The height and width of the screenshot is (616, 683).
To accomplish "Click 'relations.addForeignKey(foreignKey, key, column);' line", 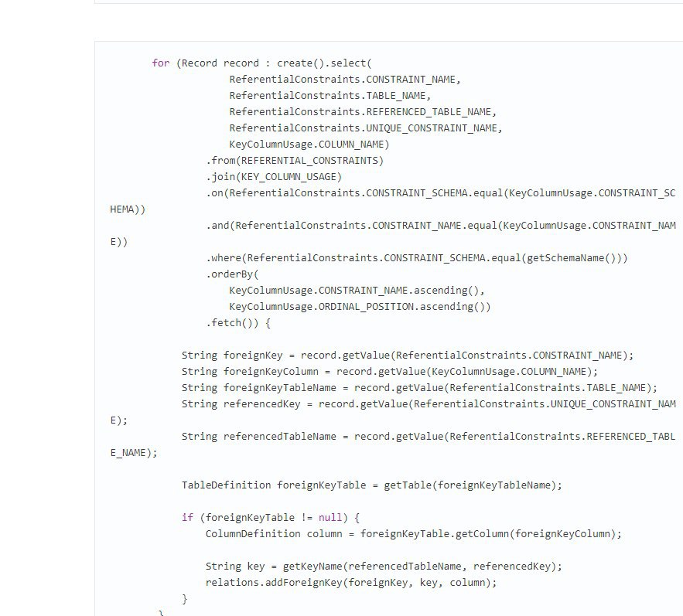I will (x=351, y=583).
